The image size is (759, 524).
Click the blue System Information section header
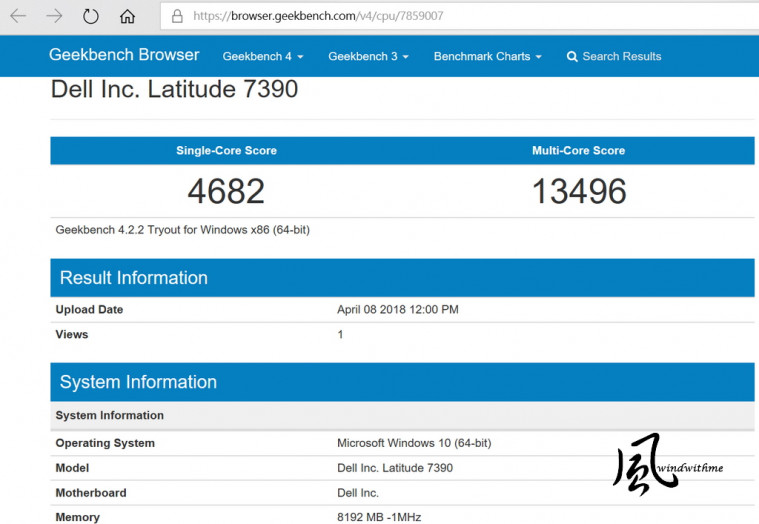(138, 382)
